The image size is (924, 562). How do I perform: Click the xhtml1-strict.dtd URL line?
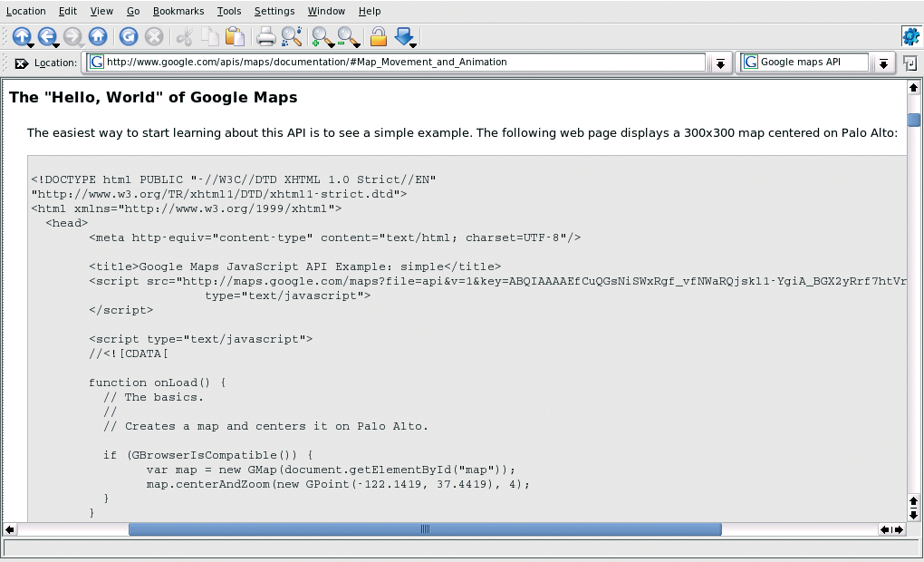[x=218, y=194]
